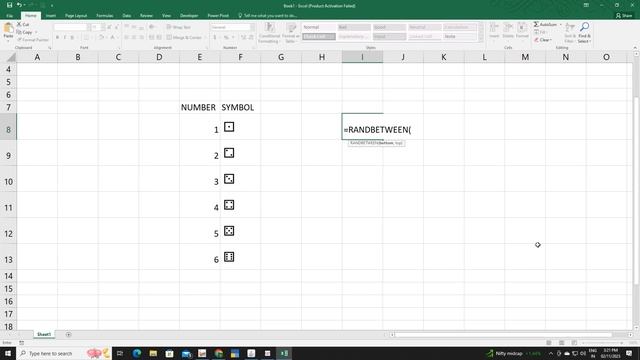Screen dimensions: 640x360
Task: Click Merge & Center button
Action: click(184, 38)
